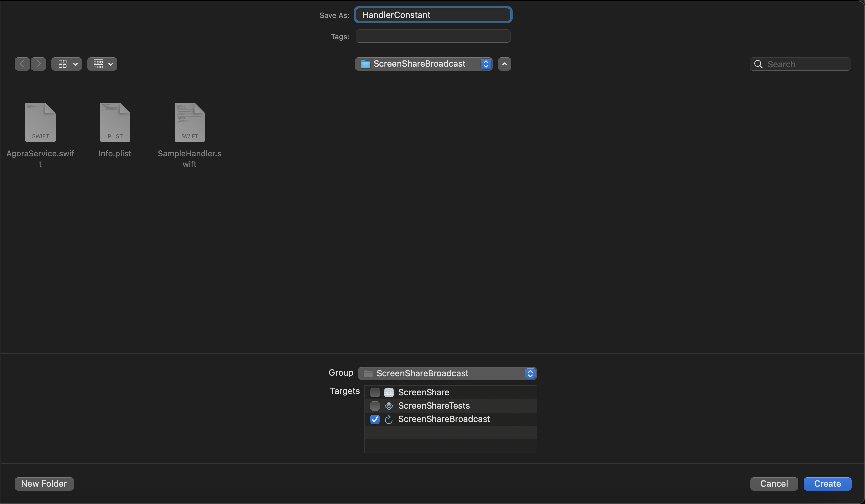The height and width of the screenshot is (504, 865).
Task: Select the SampleHandler.swift file icon
Action: point(190,122)
